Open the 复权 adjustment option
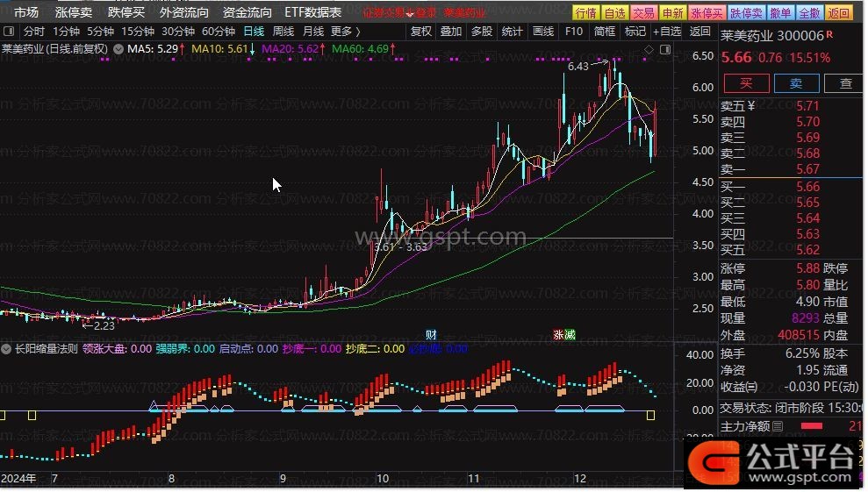The width and height of the screenshot is (868, 492). pos(421,32)
